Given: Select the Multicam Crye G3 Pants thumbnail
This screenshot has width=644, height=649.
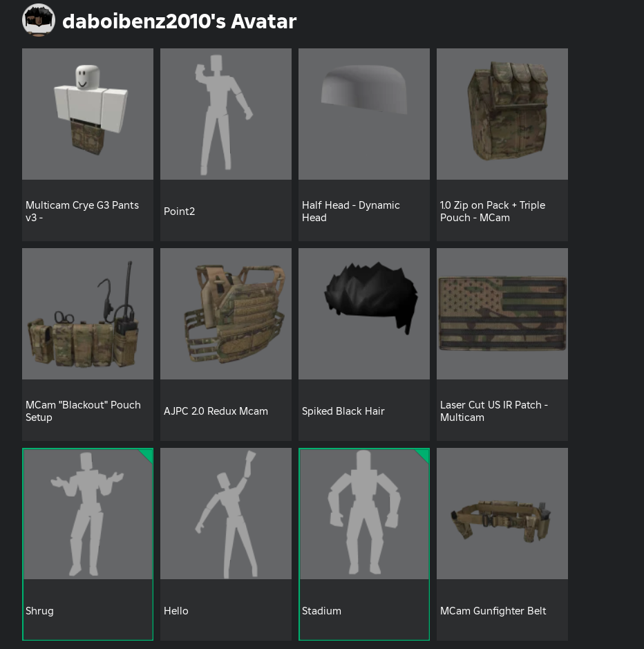Looking at the screenshot, I should (88, 114).
